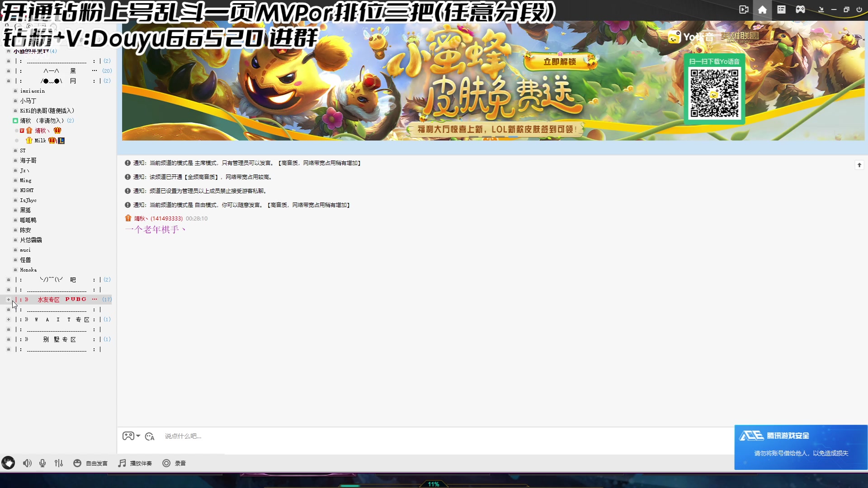The width and height of the screenshot is (868, 488).
Task: Click the League of Legends L badge beside Milk
Action: tap(61, 141)
